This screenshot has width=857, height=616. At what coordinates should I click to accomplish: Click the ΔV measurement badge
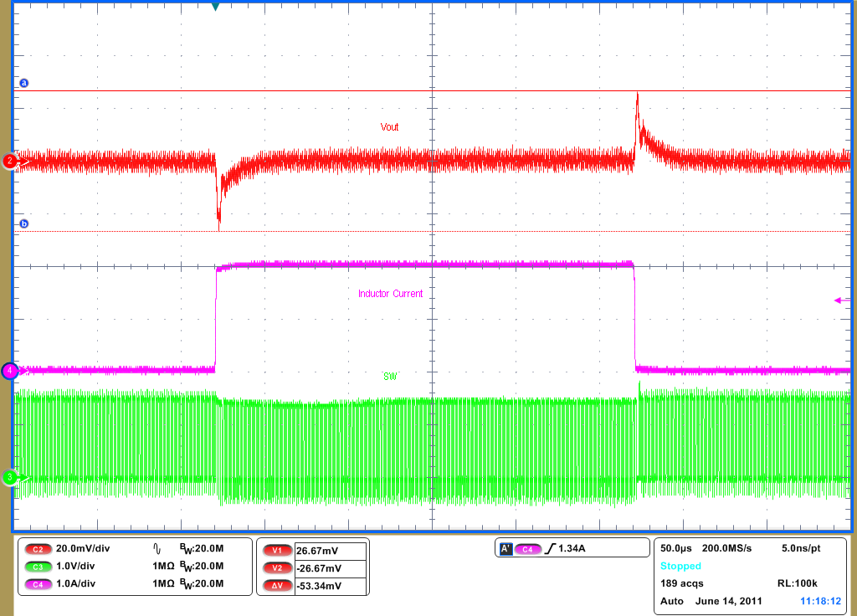point(276,586)
